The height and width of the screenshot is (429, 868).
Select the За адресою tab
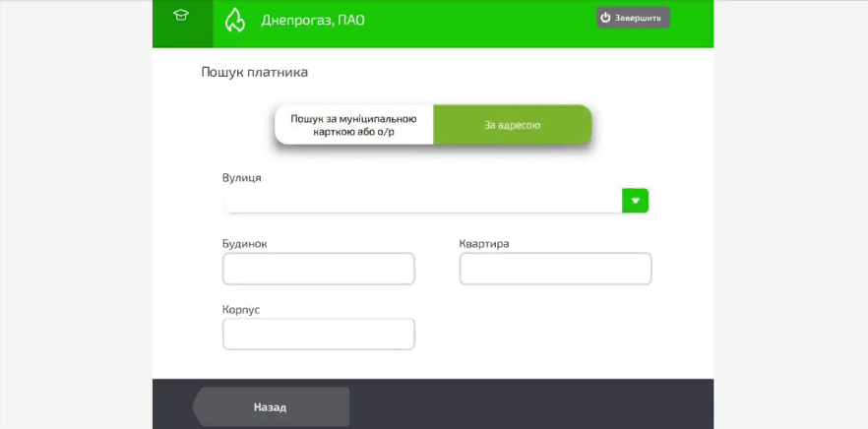[512, 125]
